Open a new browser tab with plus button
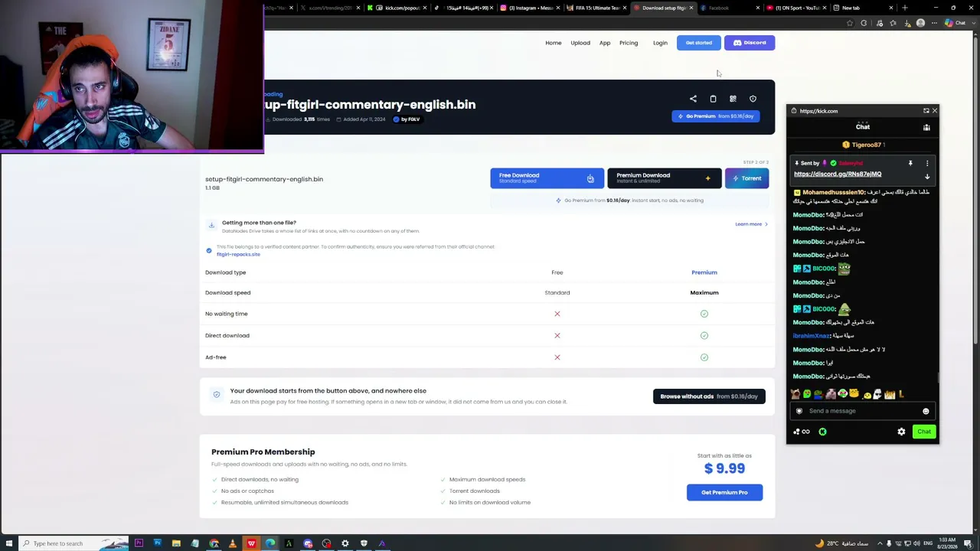980x551 pixels. [905, 8]
